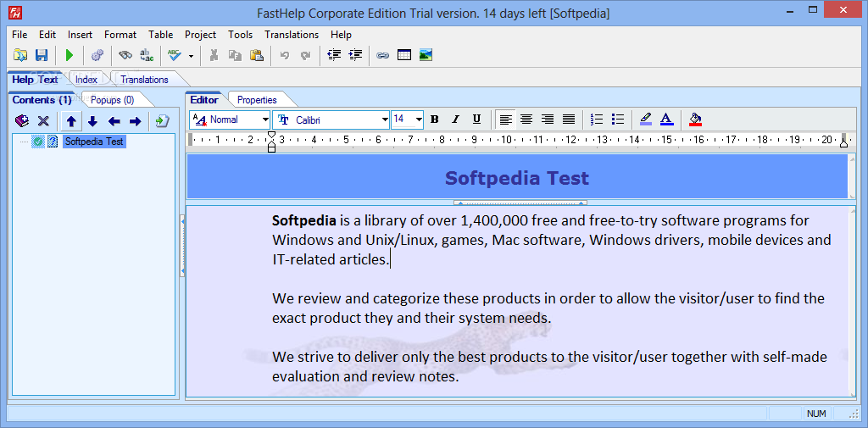Align the paragraph to the right
Viewport: 868px width, 428px height.
pyautogui.click(x=548, y=119)
